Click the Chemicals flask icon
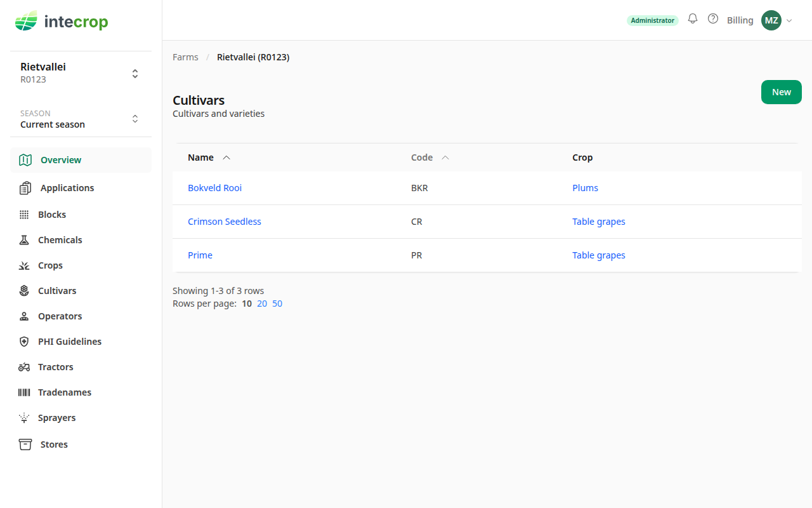The height and width of the screenshot is (508, 812). point(24,240)
